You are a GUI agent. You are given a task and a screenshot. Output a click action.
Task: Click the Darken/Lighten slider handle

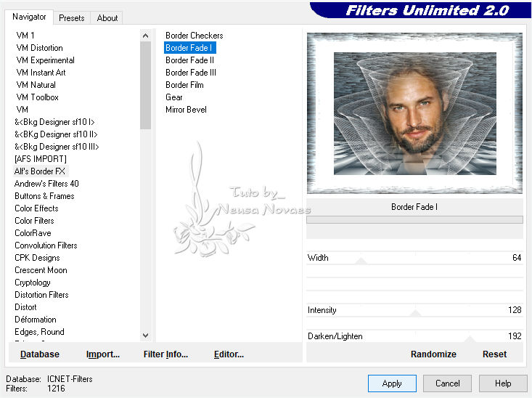470,339
